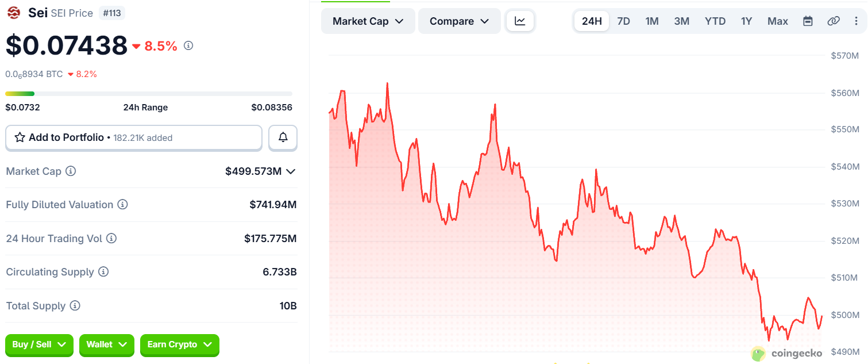
Task: Expand the Market Cap value chevron
Action: (x=291, y=171)
